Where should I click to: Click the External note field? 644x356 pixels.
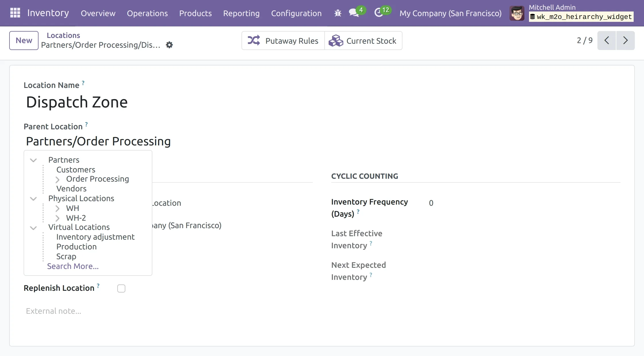click(53, 311)
